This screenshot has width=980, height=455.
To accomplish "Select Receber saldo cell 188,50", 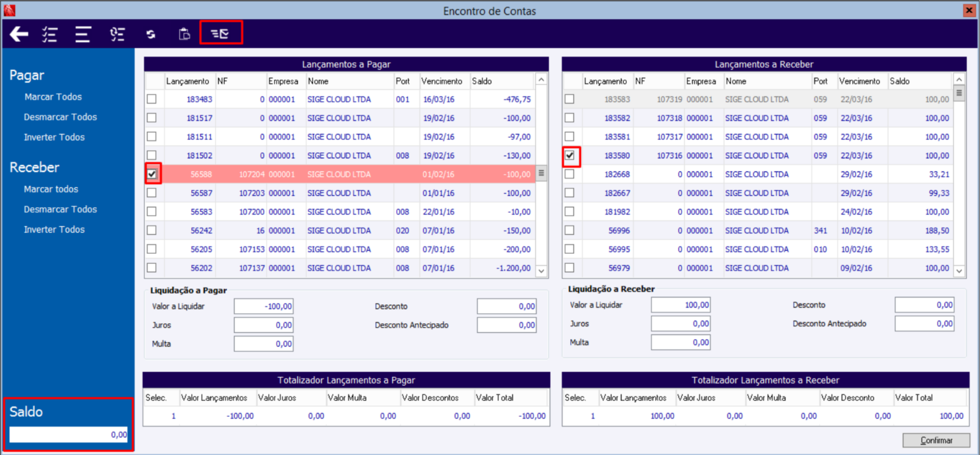I will point(919,231).
